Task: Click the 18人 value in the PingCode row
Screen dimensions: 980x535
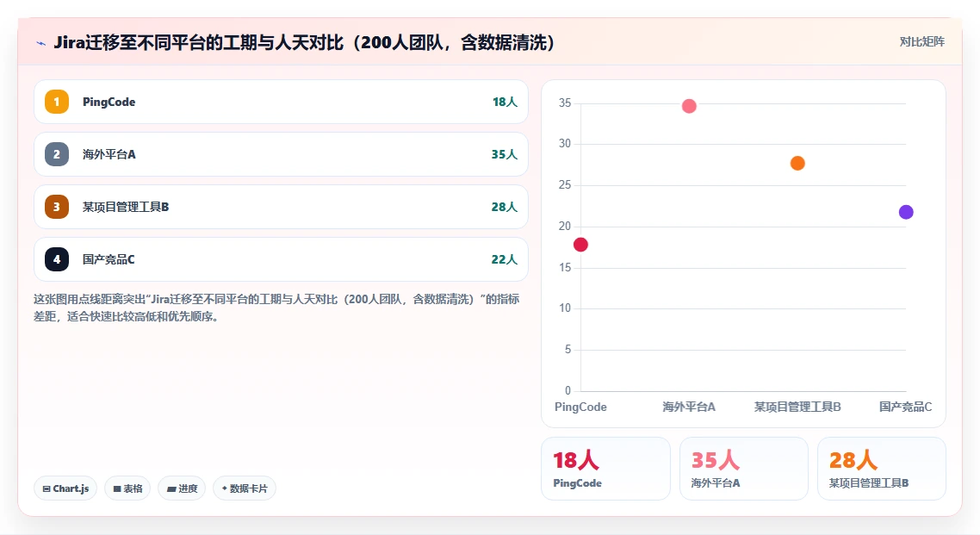Action: pyautogui.click(x=505, y=102)
